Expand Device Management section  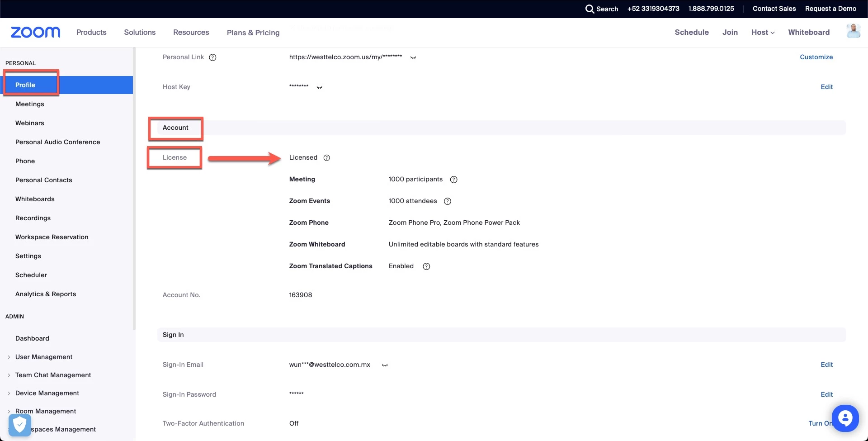pos(9,393)
